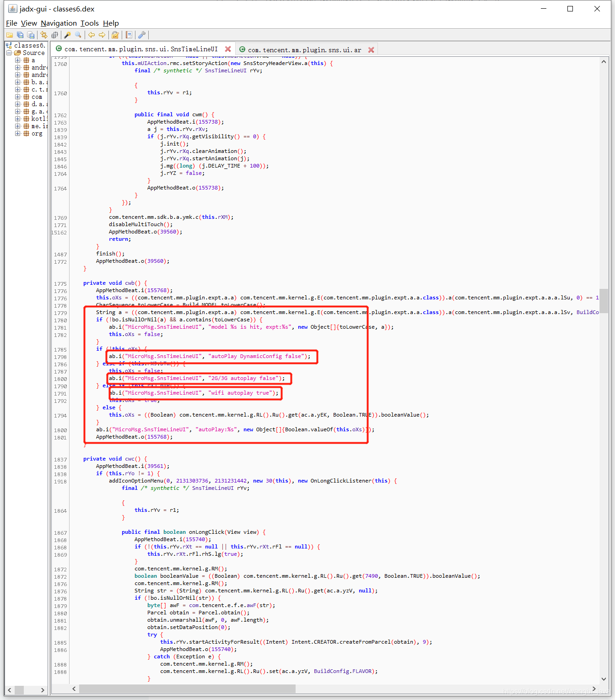Open the Tools menu

pyautogui.click(x=90, y=23)
